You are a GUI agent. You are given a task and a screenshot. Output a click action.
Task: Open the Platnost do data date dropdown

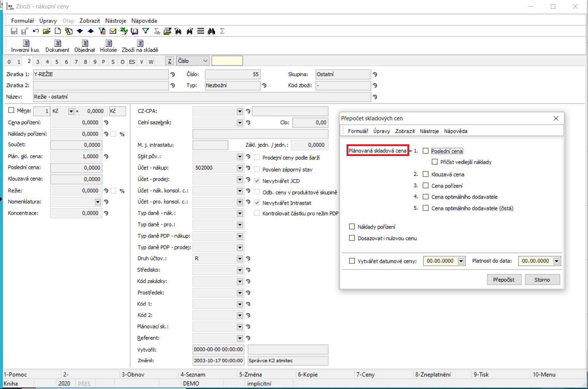tap(556, 261)
